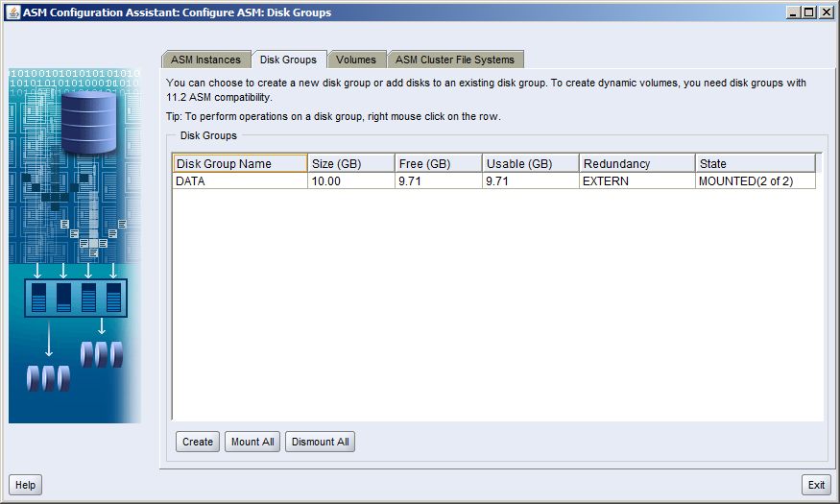Click the Dismount All button

[321, 442]
